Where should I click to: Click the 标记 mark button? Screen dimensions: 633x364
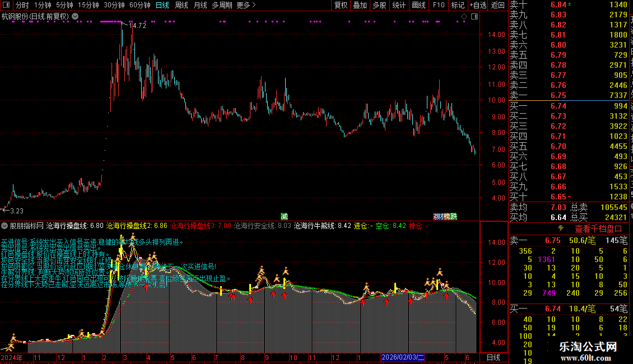tap(458, 5)
